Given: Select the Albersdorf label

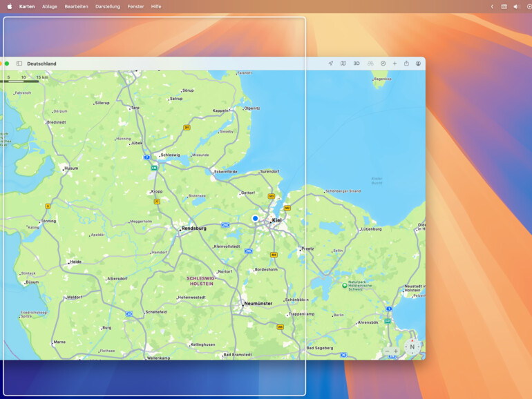Looking at the screenshot, I should [x=117, y=279].
